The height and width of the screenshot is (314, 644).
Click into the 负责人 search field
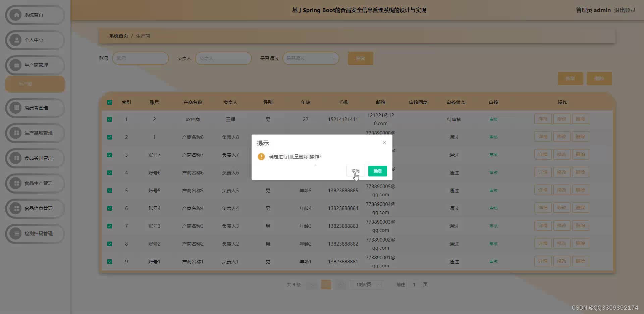[x=223, y=58]
